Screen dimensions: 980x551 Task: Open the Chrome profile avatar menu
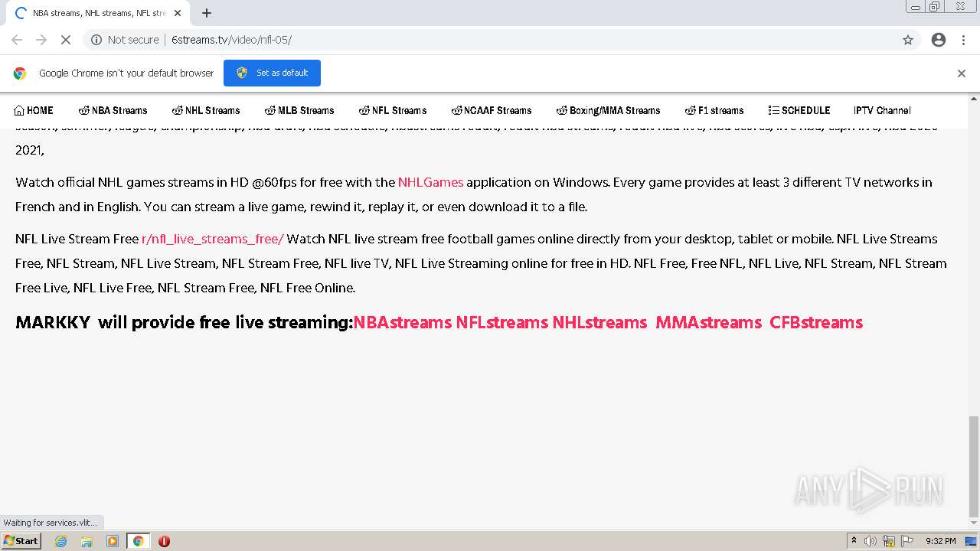939,40
